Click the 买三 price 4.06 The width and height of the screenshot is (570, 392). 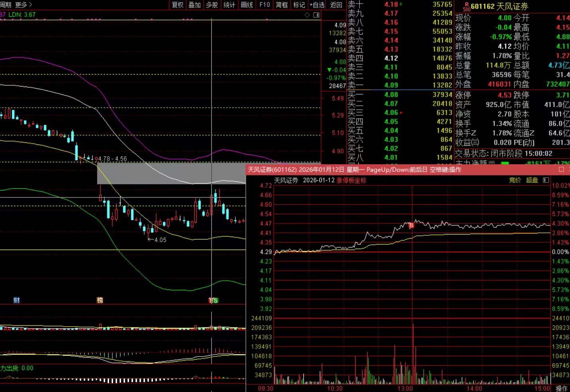pos(391,112)
